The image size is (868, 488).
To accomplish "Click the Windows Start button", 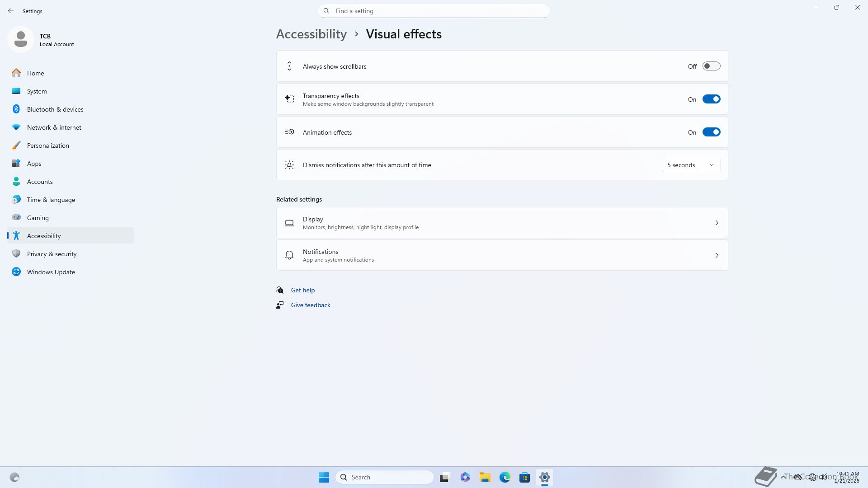I will point(324,477).
